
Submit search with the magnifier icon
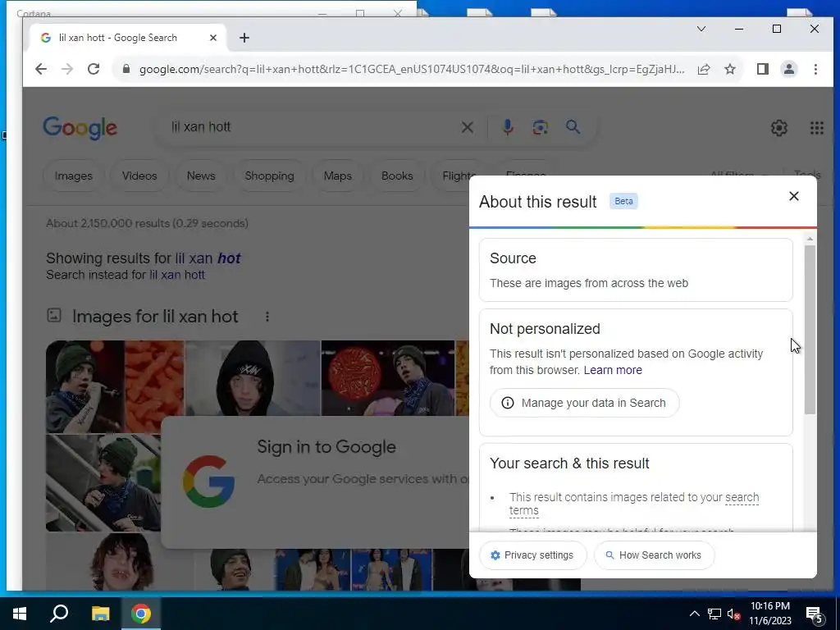(x=573, y=127)
